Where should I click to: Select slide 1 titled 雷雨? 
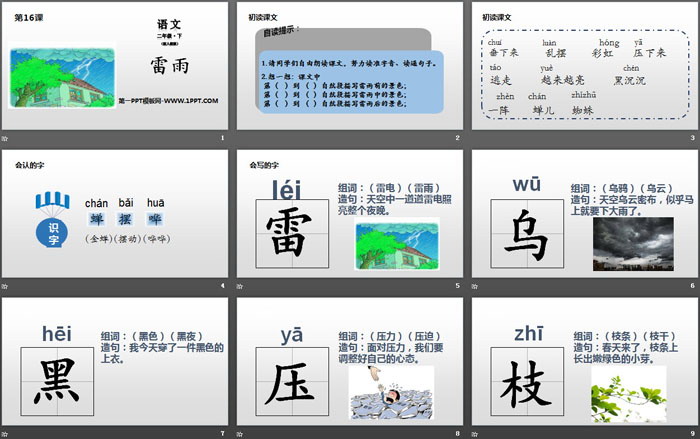(x=115, y=66)
